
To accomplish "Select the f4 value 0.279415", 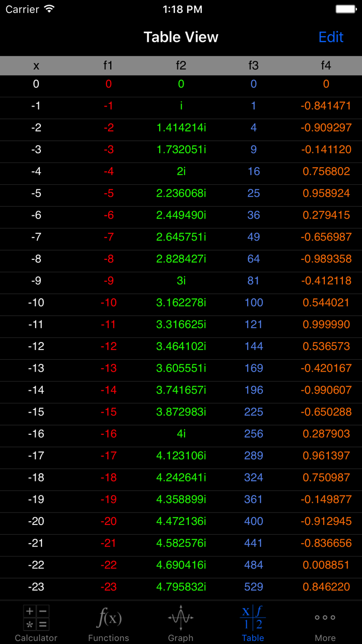I will (x=326, y=215).
